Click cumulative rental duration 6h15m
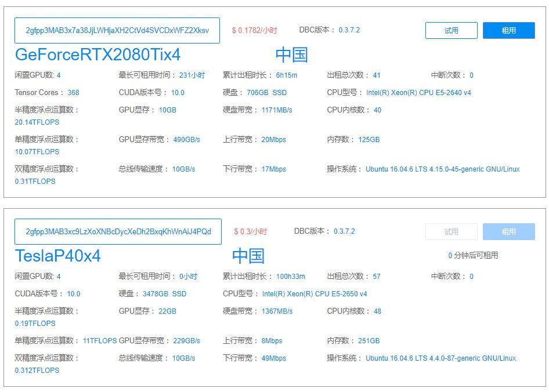 click(287, 75)
